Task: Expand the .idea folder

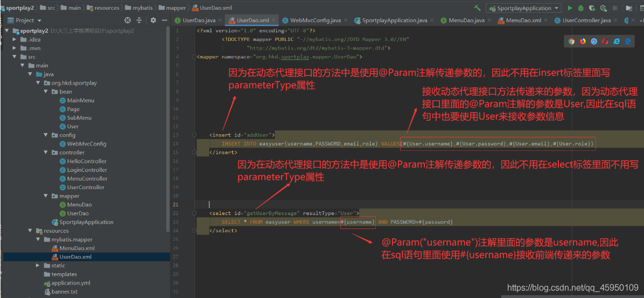Action: [x=15, y=39]
